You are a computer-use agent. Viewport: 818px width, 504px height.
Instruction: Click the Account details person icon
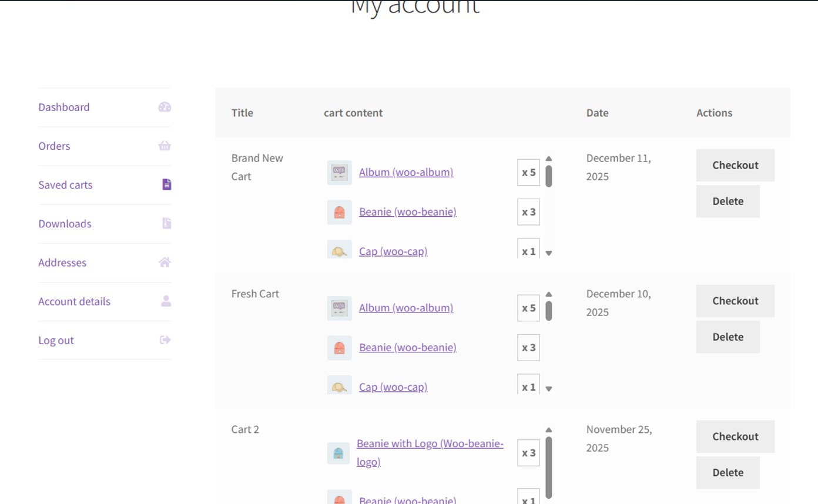tap(166, 301)
